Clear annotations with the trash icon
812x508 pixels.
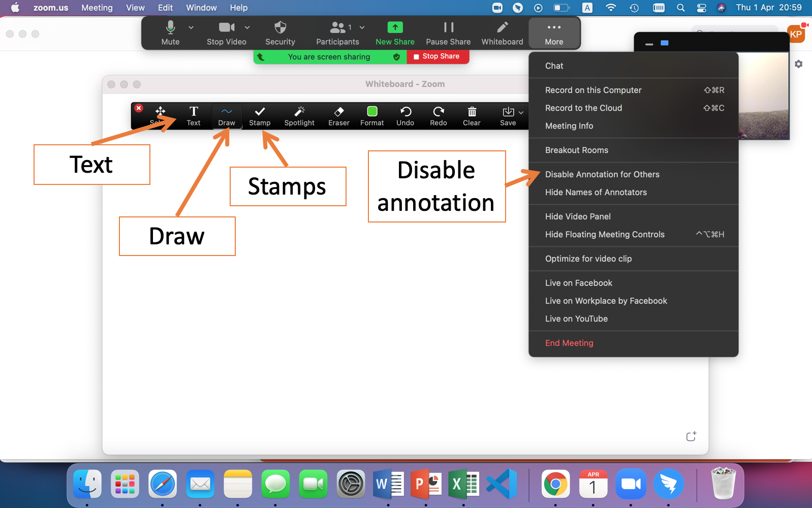[472, 116]
